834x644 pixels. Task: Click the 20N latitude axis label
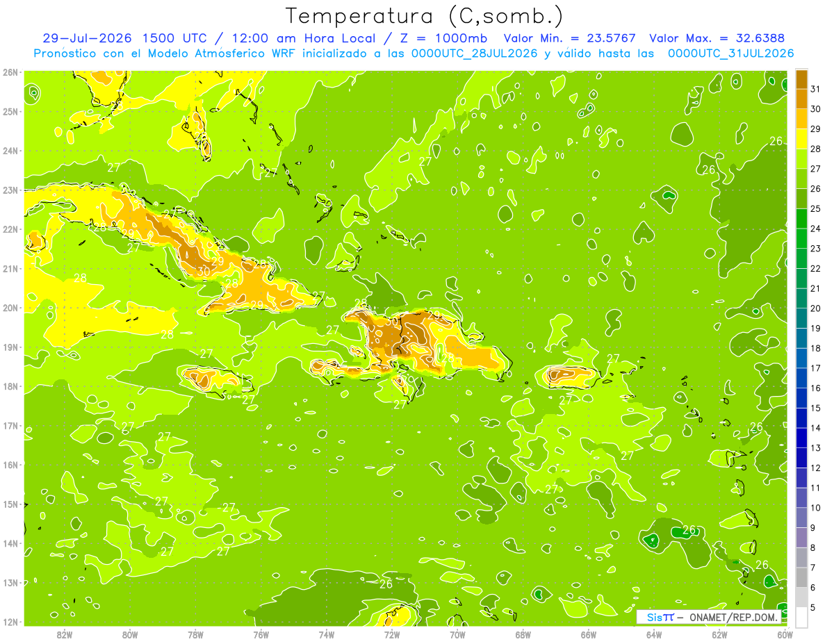point(10,308)
